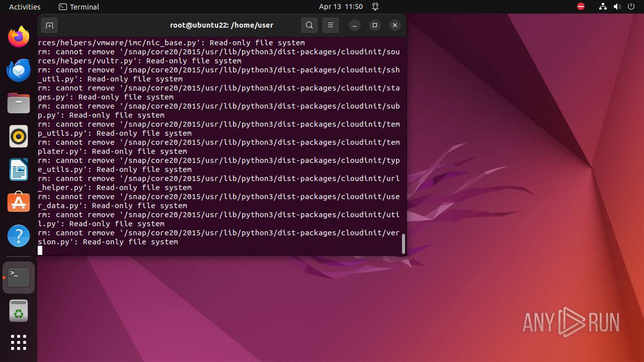Click the line 'e_utils.py': Read-only file system
This screenshot has width=644, height=362.
(x=115, y=169)
